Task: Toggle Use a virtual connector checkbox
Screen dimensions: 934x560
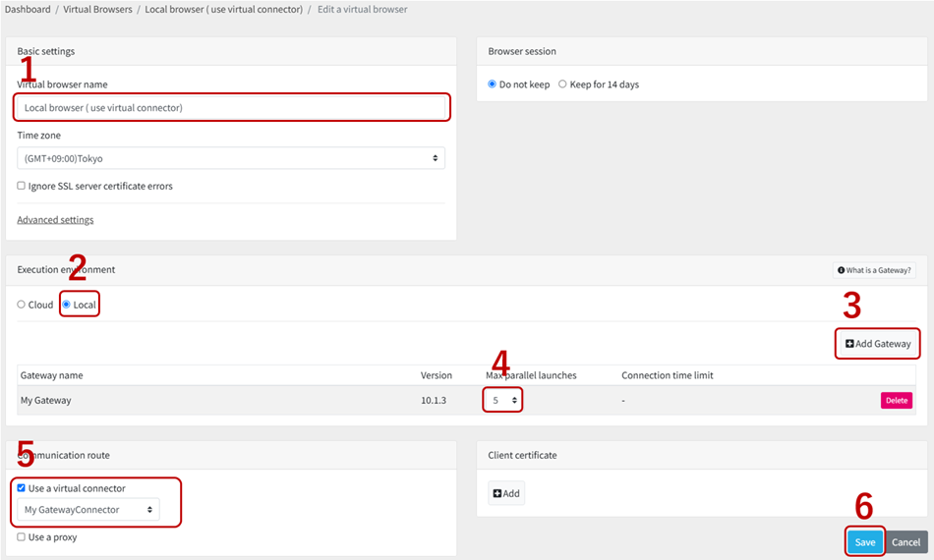Action: pyautogui.click(x=22, y=488)
